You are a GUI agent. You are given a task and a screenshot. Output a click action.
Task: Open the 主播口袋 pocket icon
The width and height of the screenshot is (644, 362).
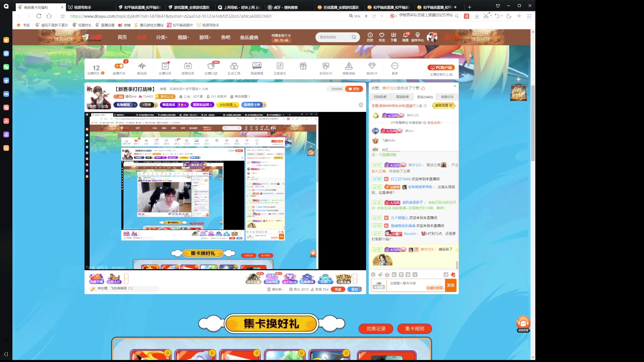click(211, 68)
